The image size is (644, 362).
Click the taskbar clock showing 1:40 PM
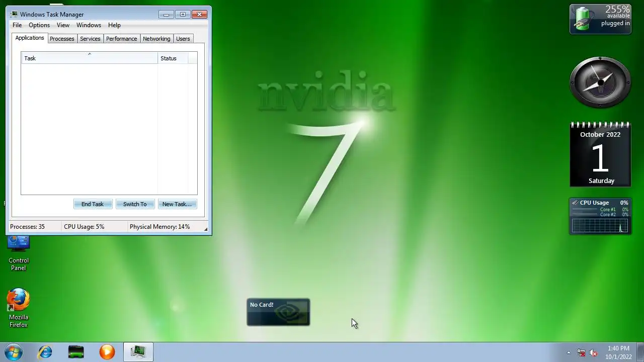(x=618, y=352)
